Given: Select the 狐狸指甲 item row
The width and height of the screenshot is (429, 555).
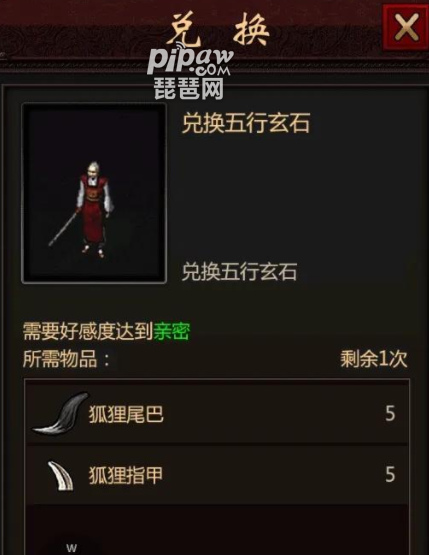Looking at the screenshot, I should pyautogui.click(x=217, y=475).
